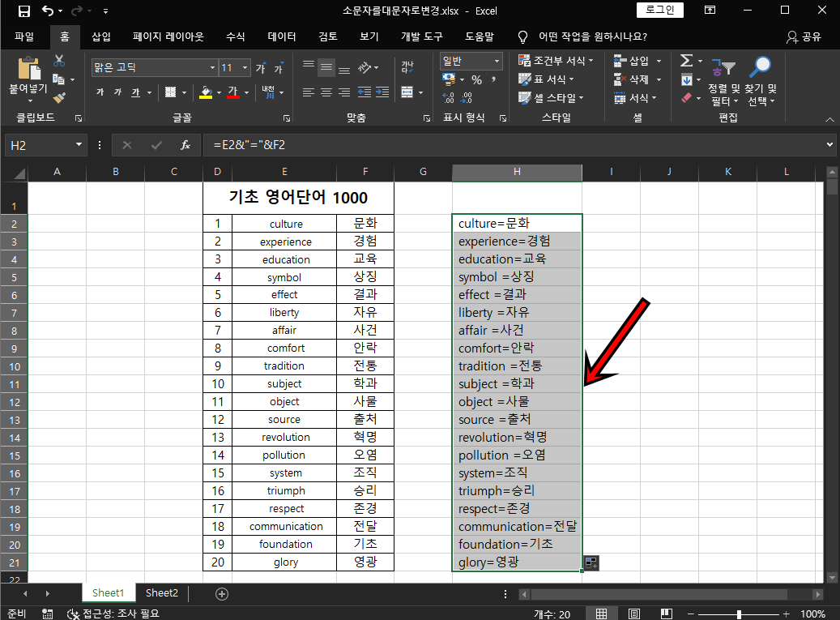Click the Wrap Text icon
This screenshot has height=620, width=840.
click(x=407, y=67)
